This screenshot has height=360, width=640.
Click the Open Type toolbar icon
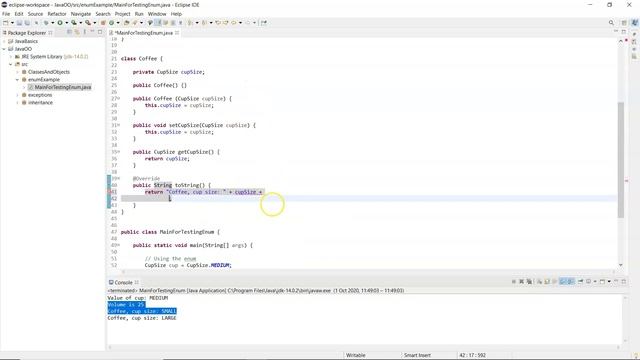[x=127, y=23]
